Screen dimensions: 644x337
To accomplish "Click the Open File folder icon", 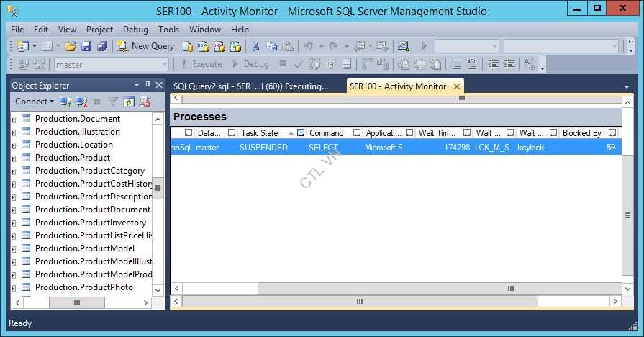I will click(71, 46).
